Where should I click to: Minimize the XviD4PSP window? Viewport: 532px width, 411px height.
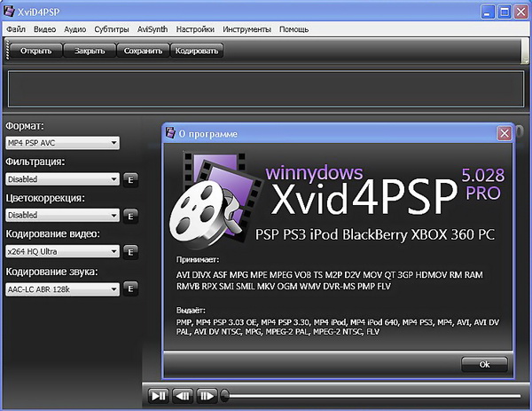click(488, 12)
